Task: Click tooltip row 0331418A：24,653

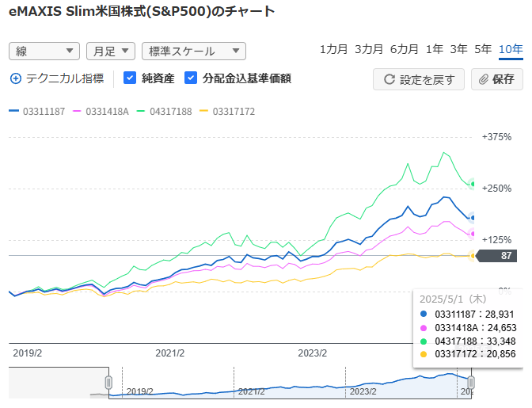Action: (468, 328)
